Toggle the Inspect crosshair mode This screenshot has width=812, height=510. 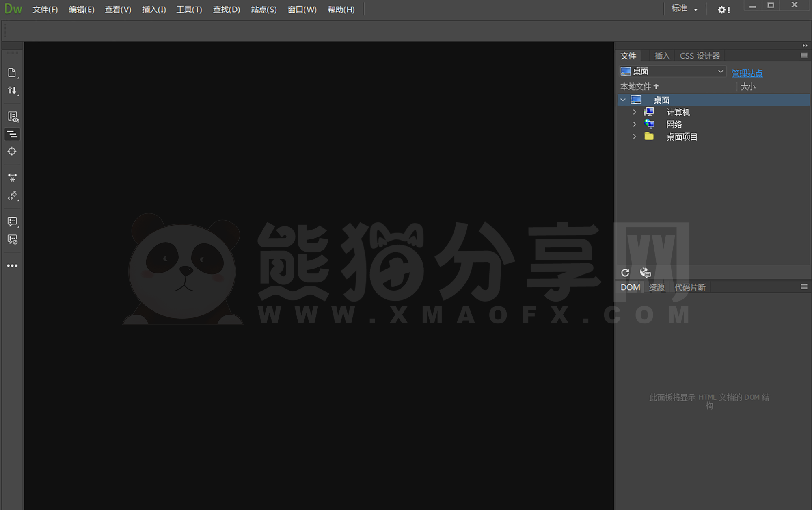(x=12, y=152)
